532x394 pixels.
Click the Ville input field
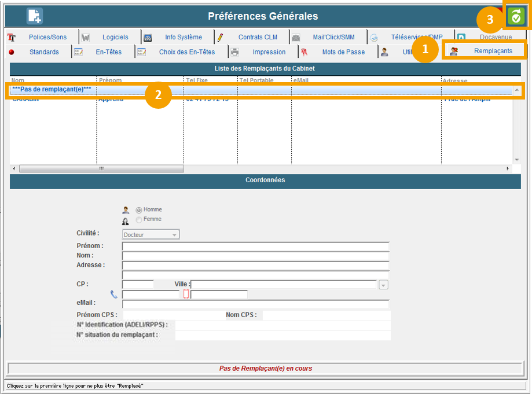coord(284,285)
